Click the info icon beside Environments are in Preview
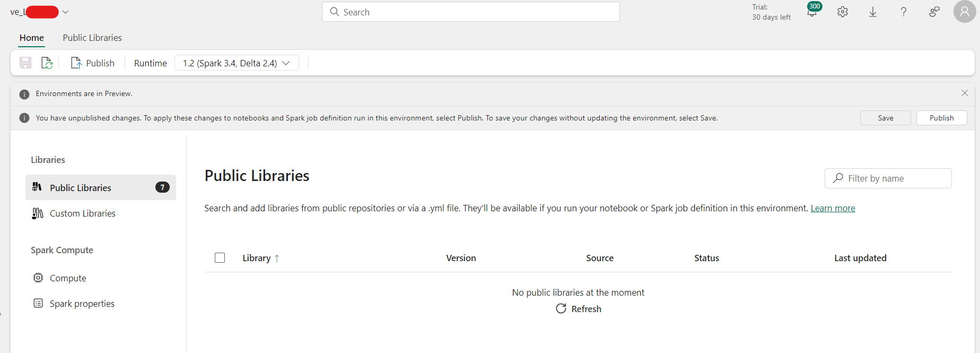The height and width of the screenshot is (353, 980). coord(24,94)
